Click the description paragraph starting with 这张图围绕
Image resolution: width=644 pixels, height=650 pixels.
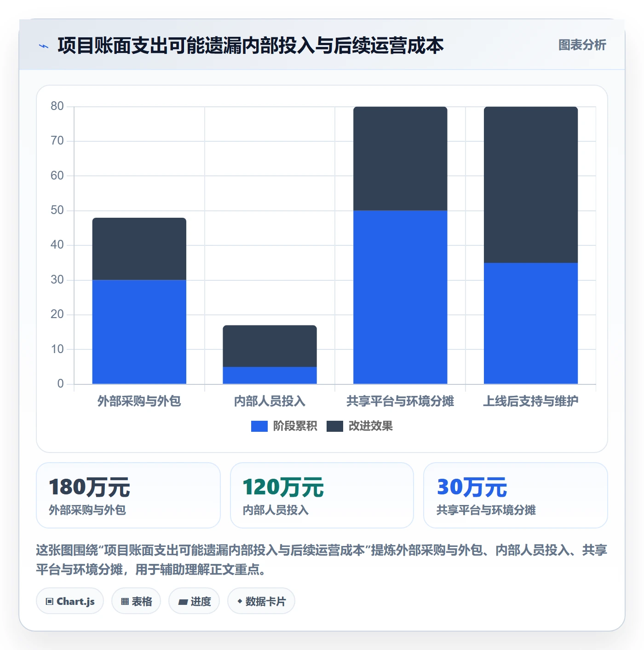(322, 560)
